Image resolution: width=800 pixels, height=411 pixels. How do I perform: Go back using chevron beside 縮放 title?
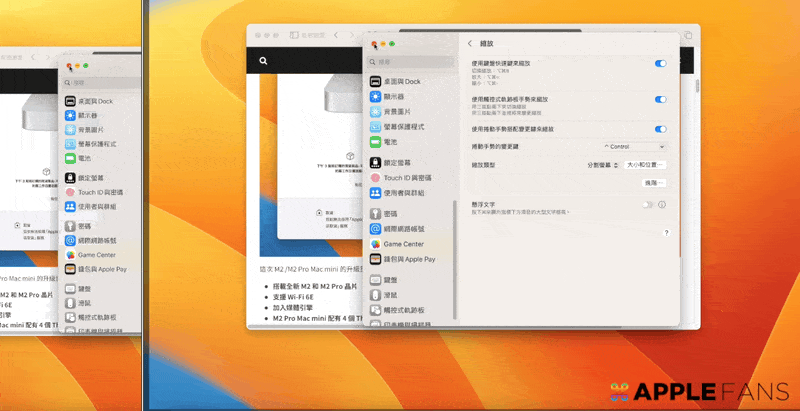coord(470,44)
